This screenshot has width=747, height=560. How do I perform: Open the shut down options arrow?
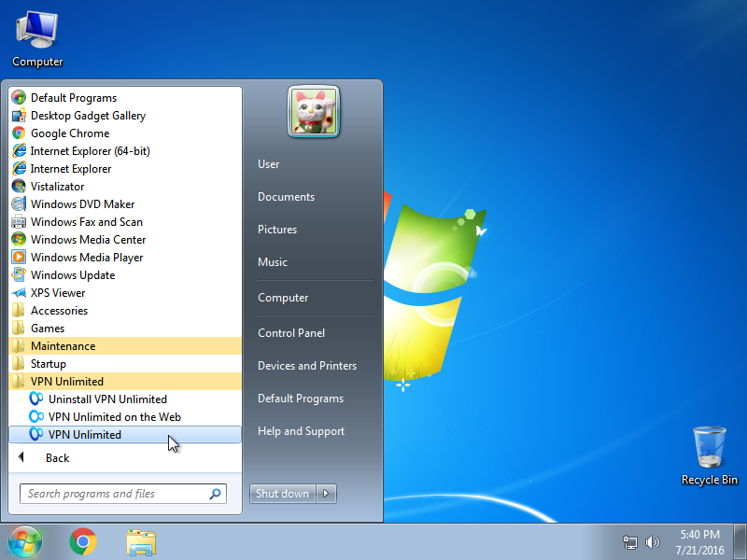coord(326,494)
